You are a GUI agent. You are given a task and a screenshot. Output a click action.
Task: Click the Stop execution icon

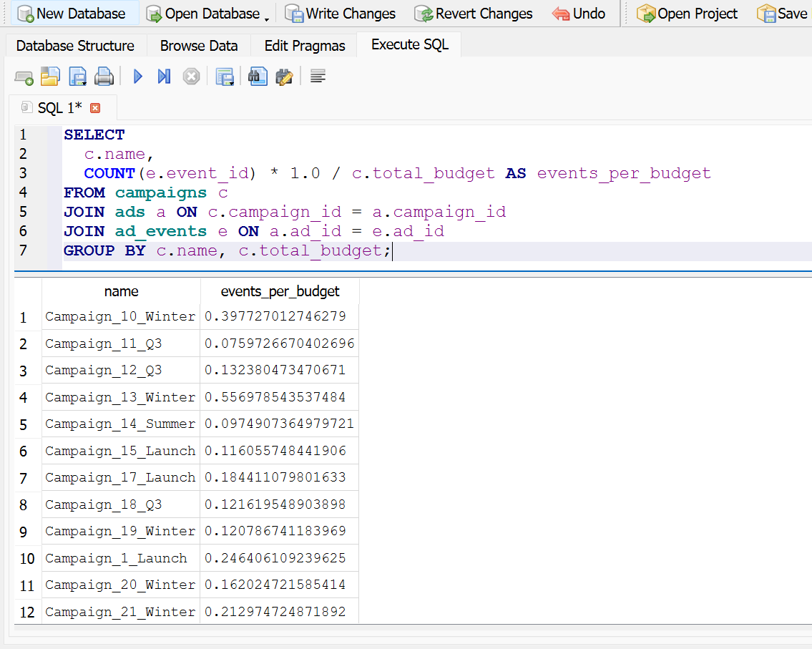coord(191,77)
